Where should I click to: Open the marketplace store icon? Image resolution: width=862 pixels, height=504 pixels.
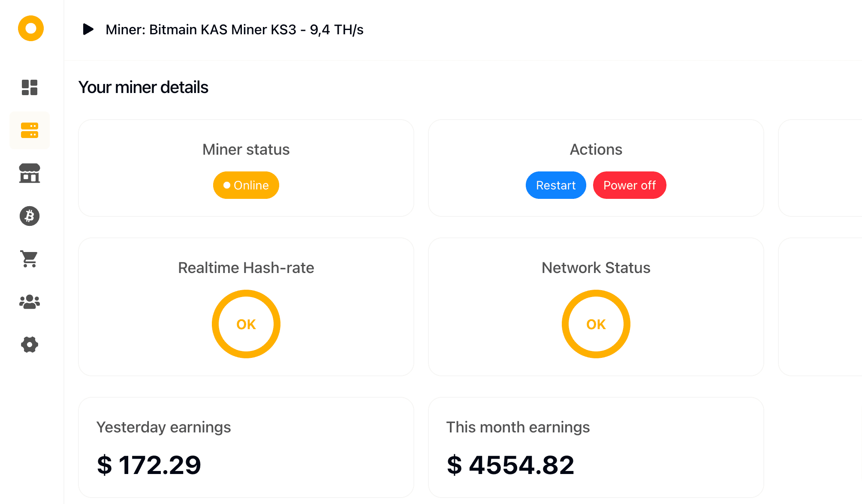click(30, 173)
